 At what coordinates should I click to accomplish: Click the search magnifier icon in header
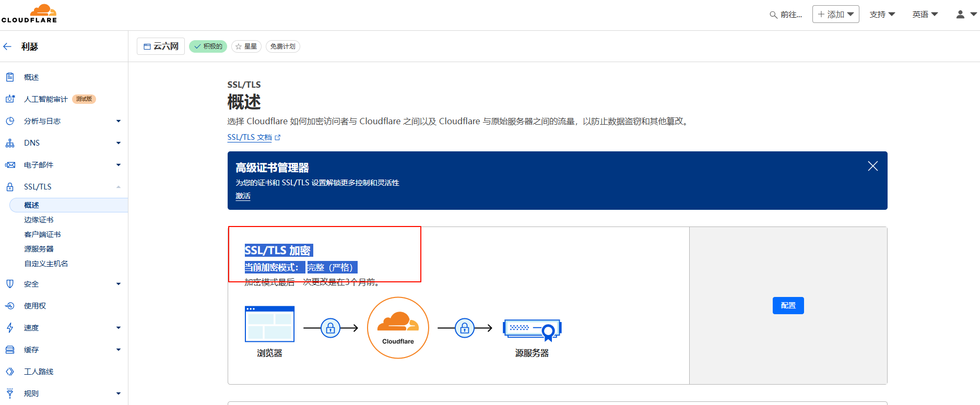tap(774, 15)
